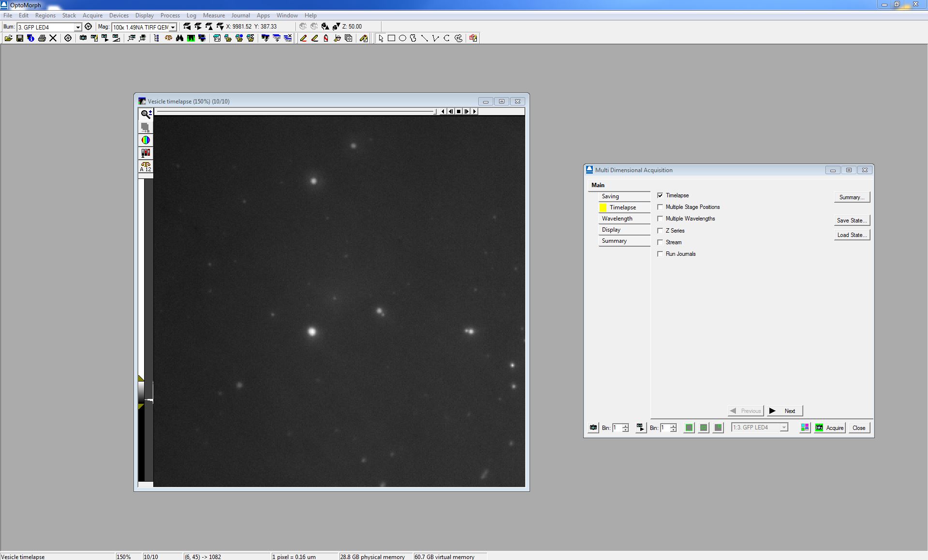
Task: Increase the first Bin spinner value
Action: tap(625, 426)
